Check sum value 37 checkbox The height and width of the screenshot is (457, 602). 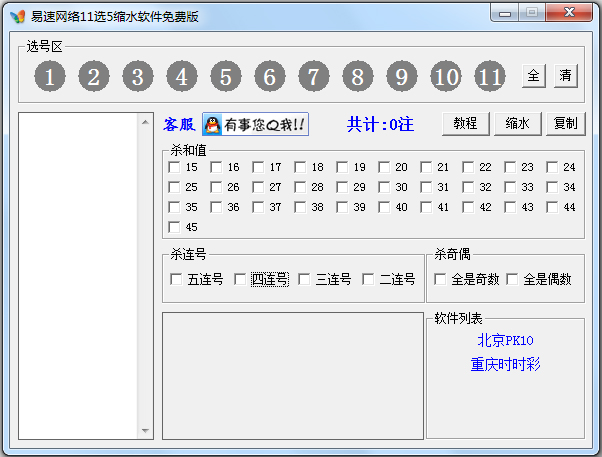(x=258, y=207)
